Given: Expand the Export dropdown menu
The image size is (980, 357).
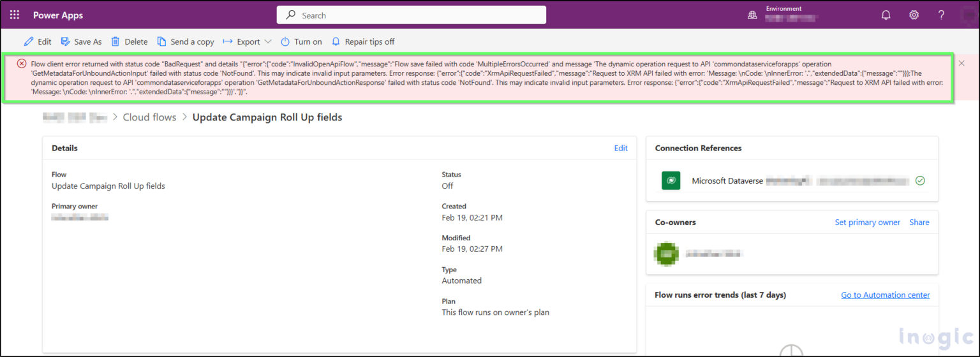Looking at the screenshot, I should [248, 41].
